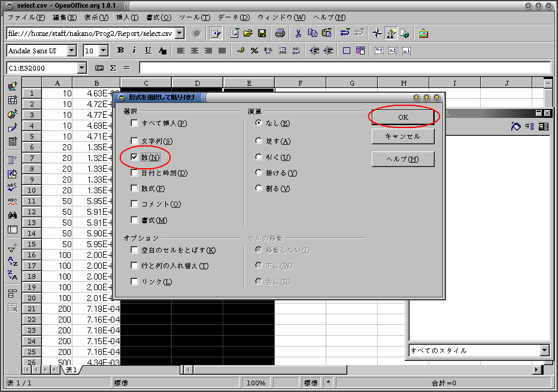
Task: Expand the font size 10 dropdown
Action: pyautogui.click(x=104, y=50)
